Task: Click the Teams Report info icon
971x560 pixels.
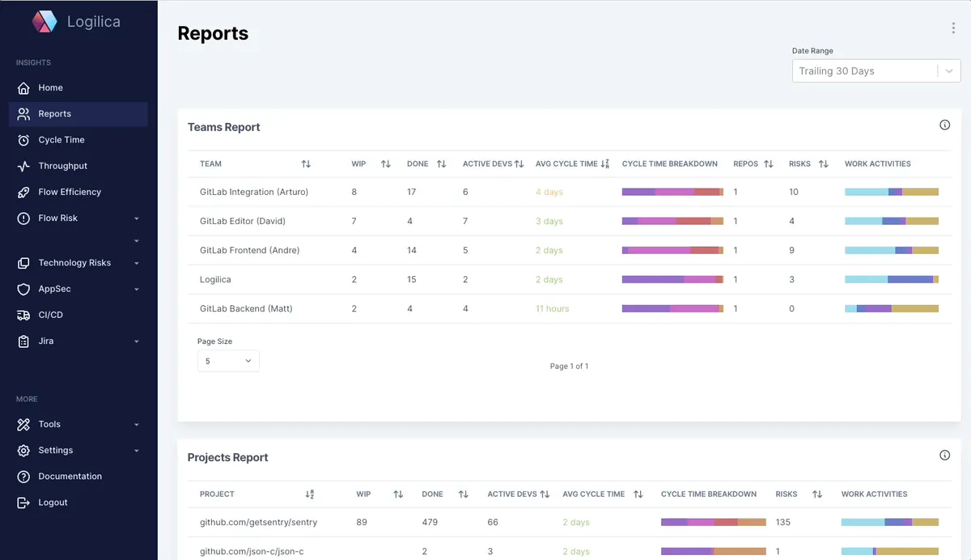Action: point(944,125)
